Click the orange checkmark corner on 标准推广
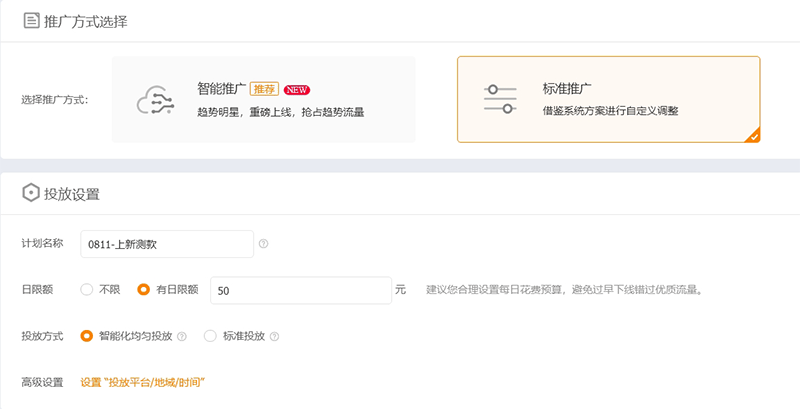The width and height of the screenshot is (800, 409). pos(753,136)
